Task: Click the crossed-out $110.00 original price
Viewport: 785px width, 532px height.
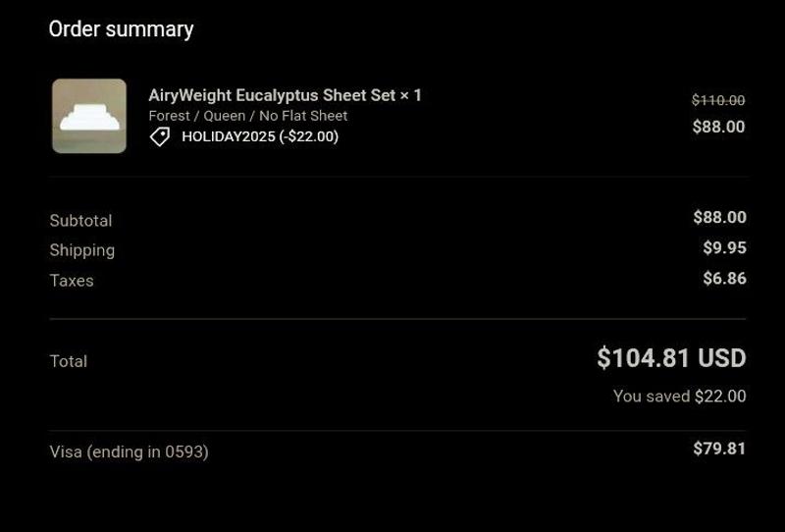Action: pos(718,100)
